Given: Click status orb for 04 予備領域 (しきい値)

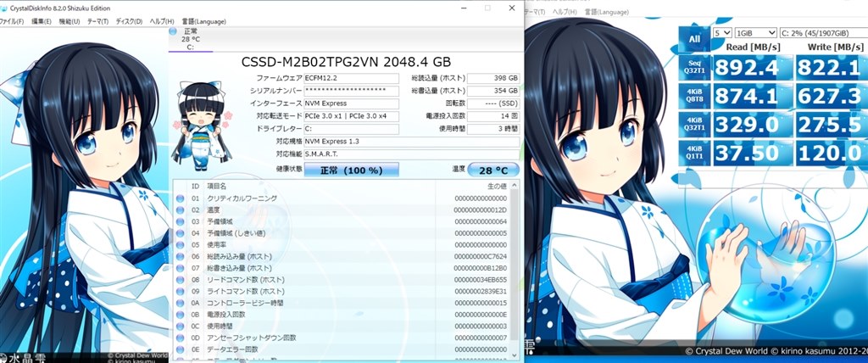Looking at the screenshot, I should click(180, 233).
